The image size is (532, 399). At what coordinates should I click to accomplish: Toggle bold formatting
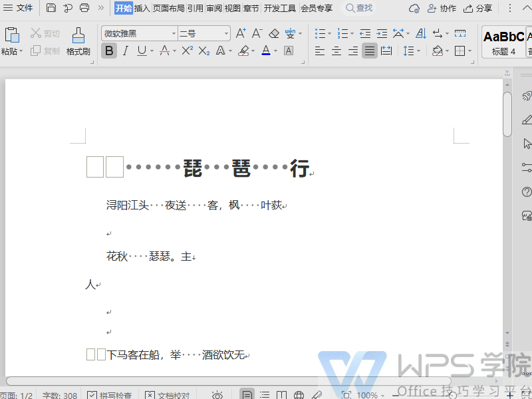tap(109, 51)
